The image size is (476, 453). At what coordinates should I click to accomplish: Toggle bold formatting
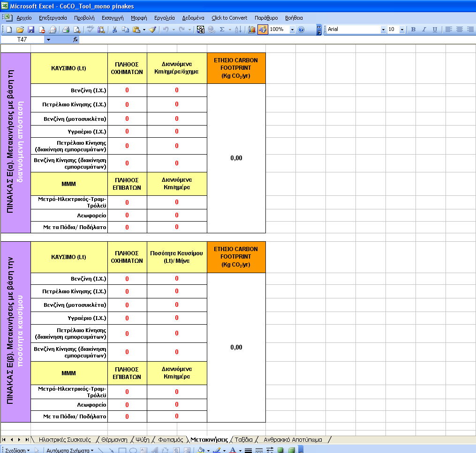[413, 30]
